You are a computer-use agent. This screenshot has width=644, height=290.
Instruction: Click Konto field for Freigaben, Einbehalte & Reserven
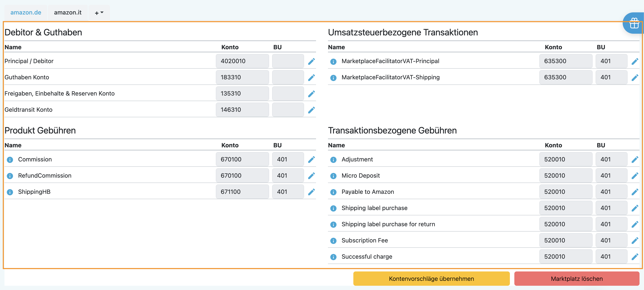coord(242,93)
